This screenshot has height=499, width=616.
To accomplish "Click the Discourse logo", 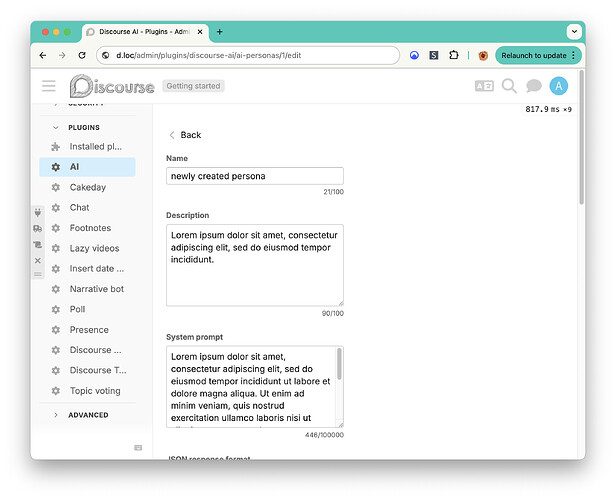I will tap(112, 86).
